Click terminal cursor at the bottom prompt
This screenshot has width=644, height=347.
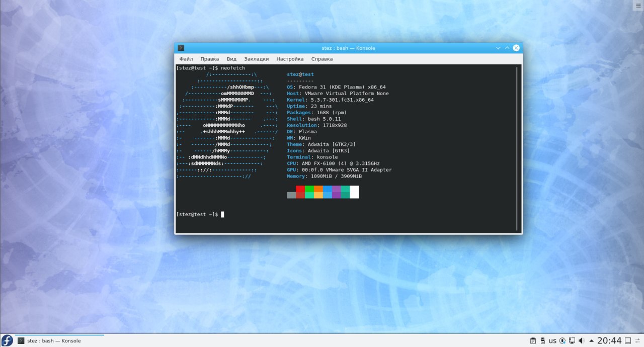coord(222,215)
